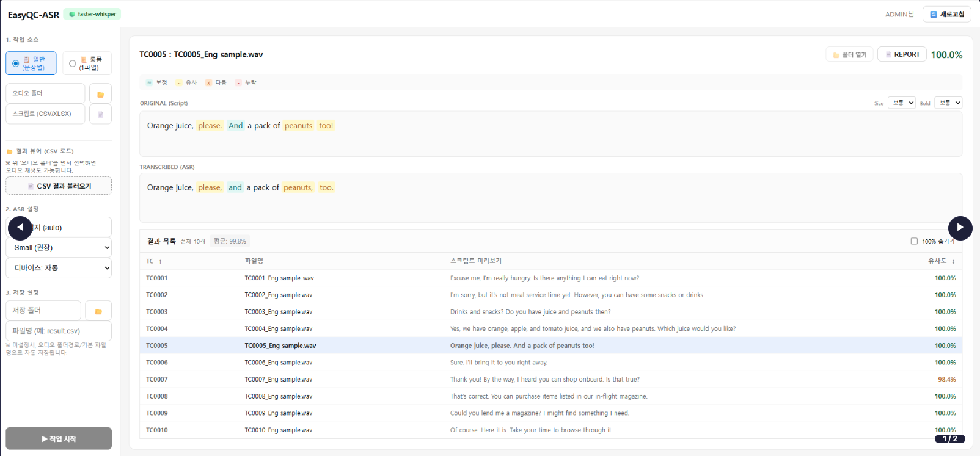Screen dimensions: 980x456
Task: Click the audio folder browse icon
Action: click(100, 94)
